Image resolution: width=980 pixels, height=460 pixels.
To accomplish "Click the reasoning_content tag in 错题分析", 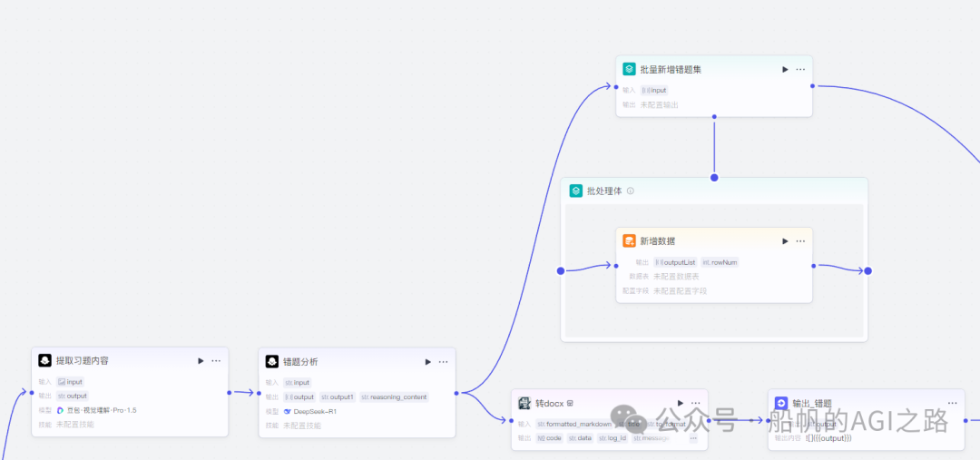I will click(x=395, y=396).
